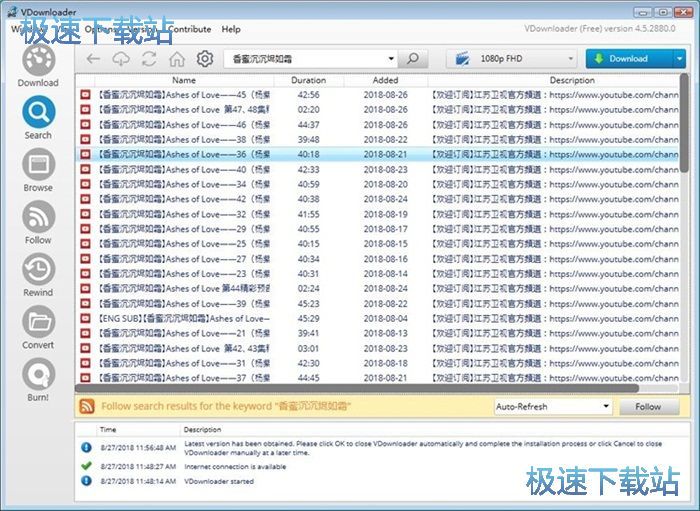
Task: Click the back arrow toolbar icon
Action: [x=93, y=58]
